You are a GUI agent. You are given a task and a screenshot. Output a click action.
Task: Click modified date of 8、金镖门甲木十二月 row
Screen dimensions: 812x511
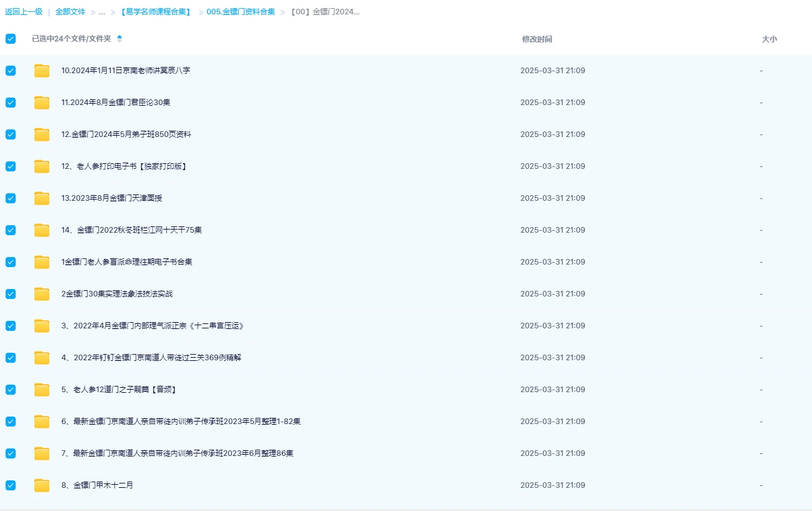[x=553, y=485]
